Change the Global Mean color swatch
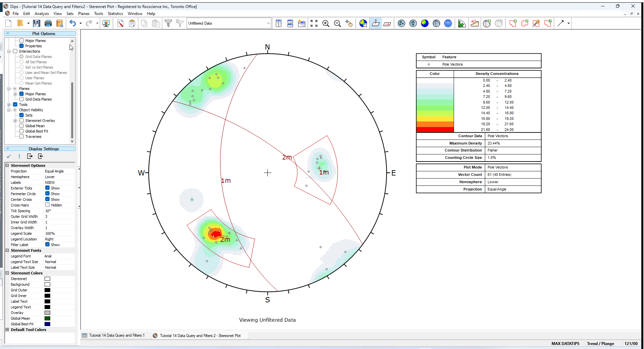The image size is (644, 349). 47,318
